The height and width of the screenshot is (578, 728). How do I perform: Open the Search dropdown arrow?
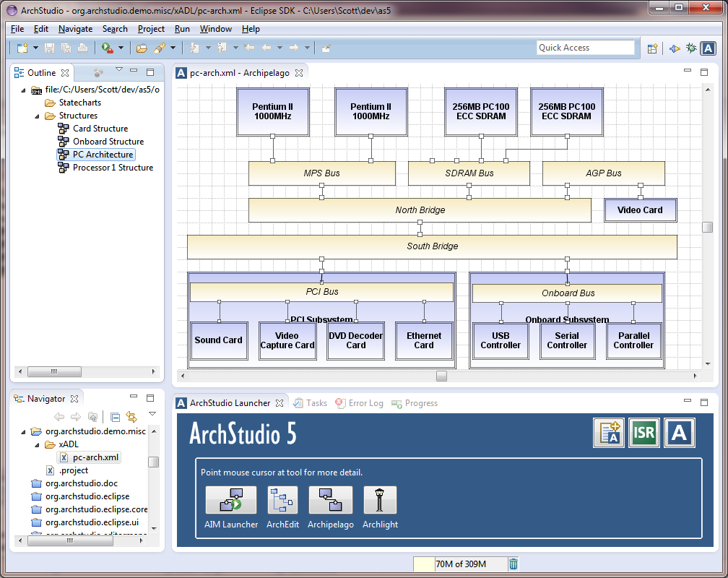173,48
